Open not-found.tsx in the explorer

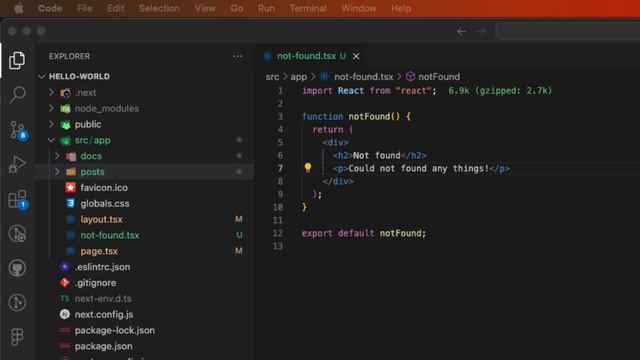click(145, 235)
